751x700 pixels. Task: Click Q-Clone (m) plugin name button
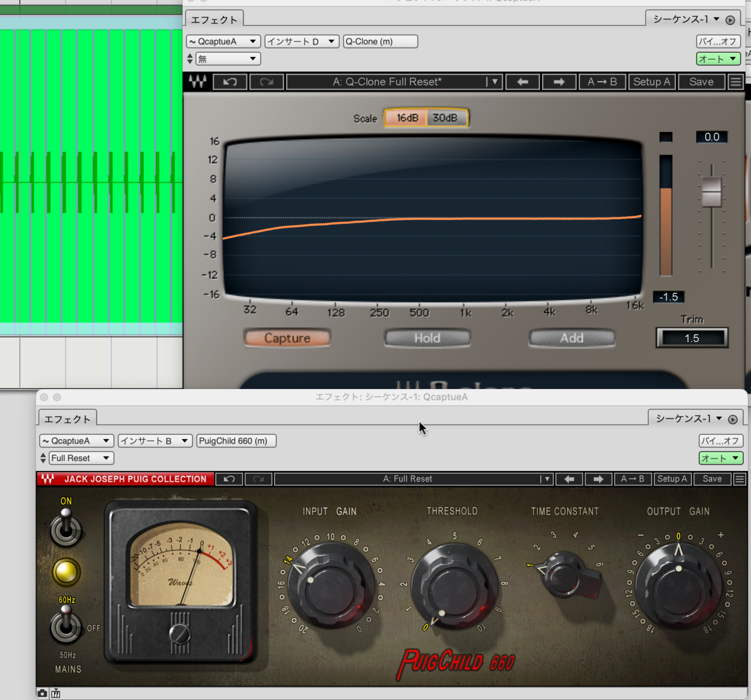click(x=381, y=41)
